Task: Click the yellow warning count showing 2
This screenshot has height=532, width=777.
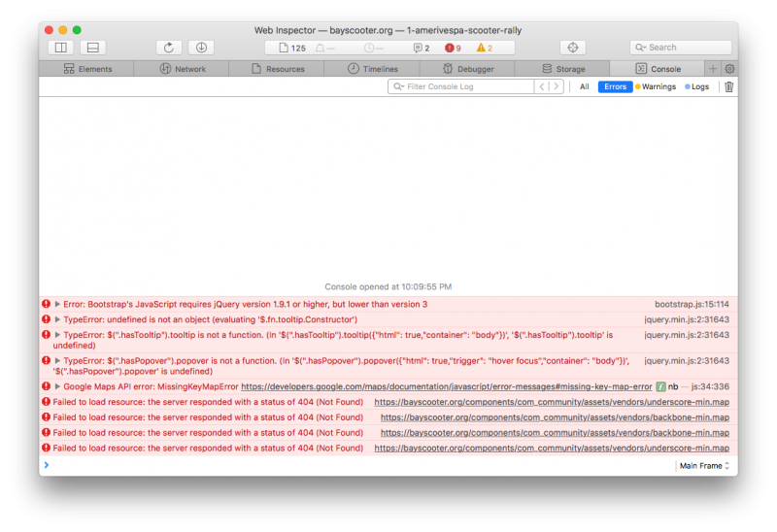Action: pos(485,48)
